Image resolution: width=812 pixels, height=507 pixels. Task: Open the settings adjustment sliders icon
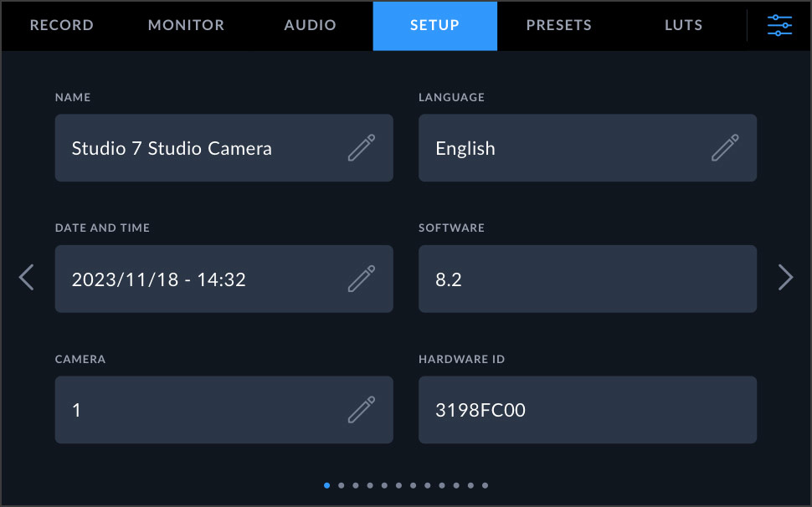tap(779, 25)
